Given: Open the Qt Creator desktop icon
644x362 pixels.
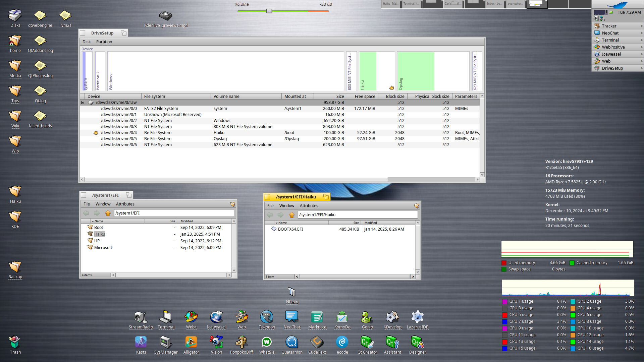Looking at the screenshot, I should (x=367, y=343).
